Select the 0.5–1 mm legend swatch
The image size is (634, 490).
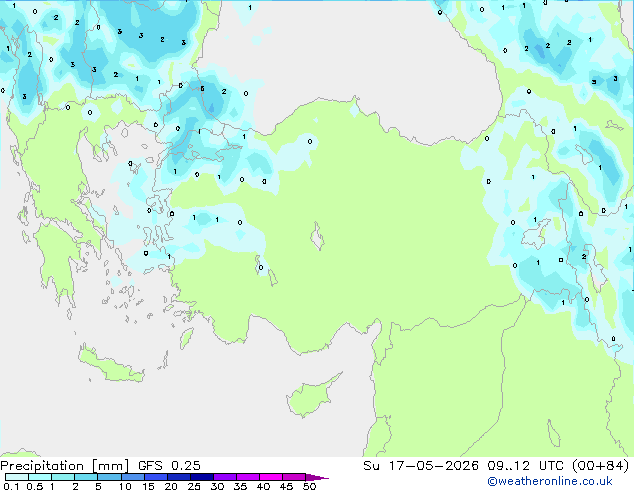point(40,477)
